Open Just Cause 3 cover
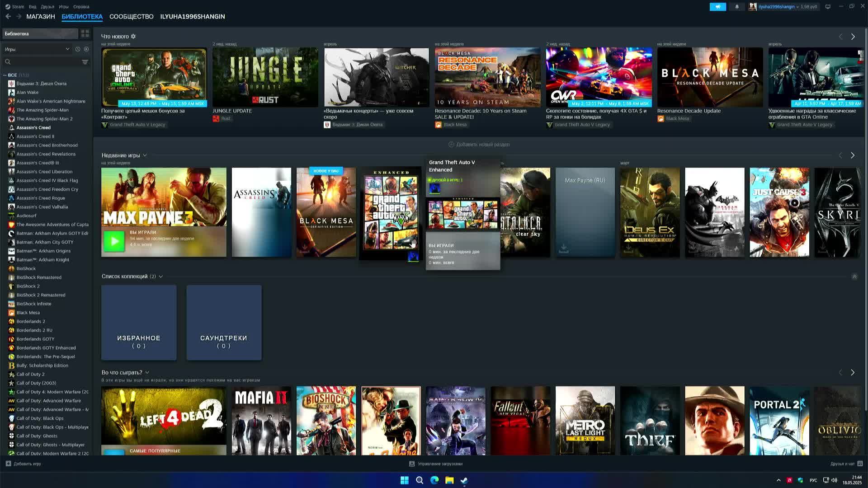 pos(779,212)
